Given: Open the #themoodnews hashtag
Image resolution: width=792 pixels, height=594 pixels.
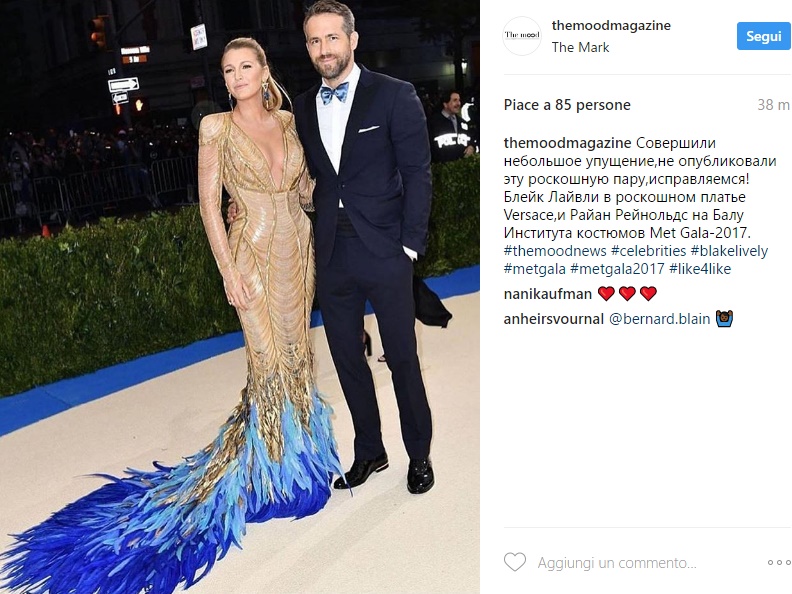Looking at the screenshot, I should pos(555,251).
